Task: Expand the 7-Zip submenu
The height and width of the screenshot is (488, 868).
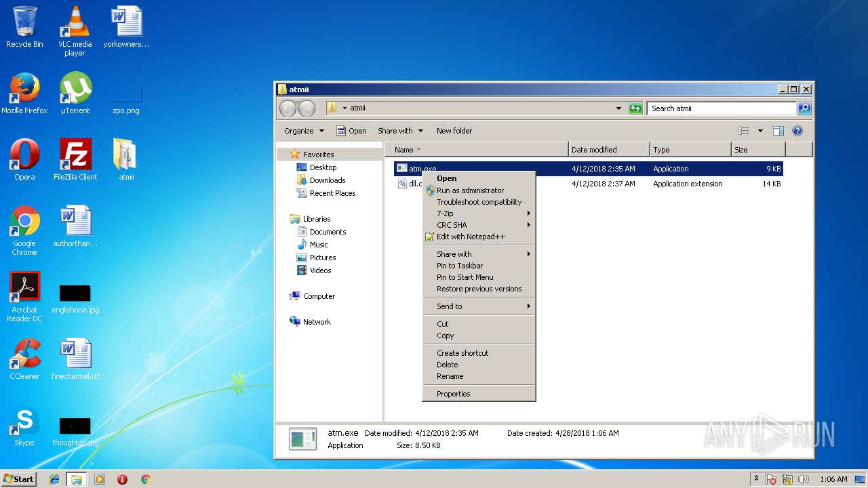Action: (479, 213)
